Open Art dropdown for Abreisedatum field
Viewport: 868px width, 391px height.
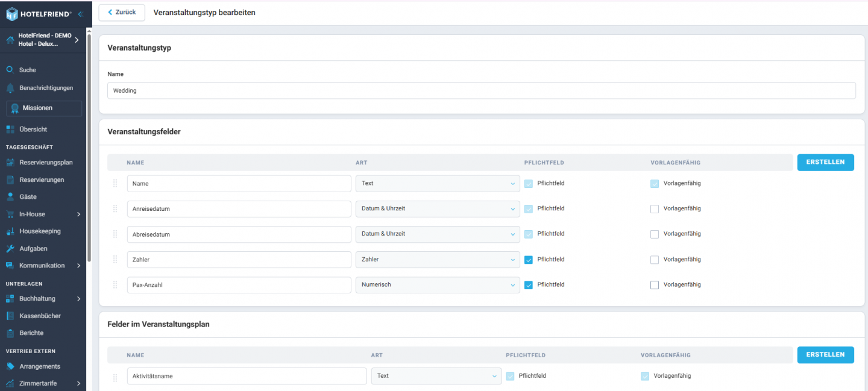pyautogui.click(x=437, y=234)
